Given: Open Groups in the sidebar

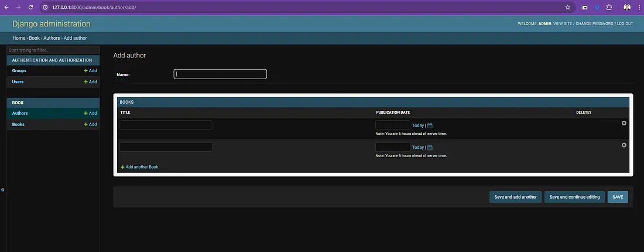Looking at the screenshot, I should click(x=19, y=71).
